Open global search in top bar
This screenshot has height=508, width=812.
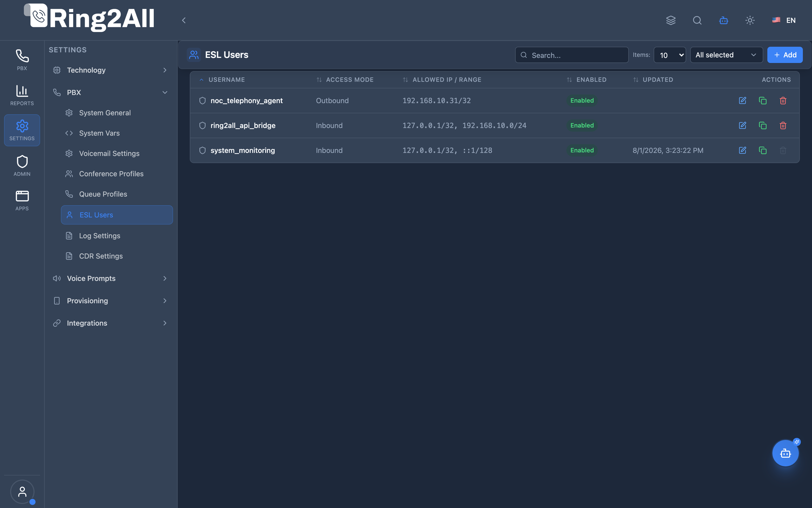(697, 20)
